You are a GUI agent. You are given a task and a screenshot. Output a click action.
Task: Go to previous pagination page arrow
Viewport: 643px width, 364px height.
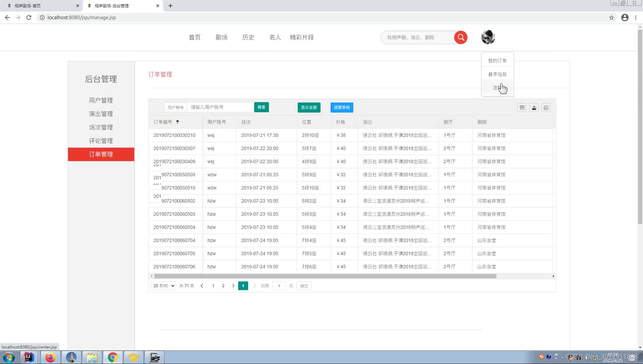point(202,286)
